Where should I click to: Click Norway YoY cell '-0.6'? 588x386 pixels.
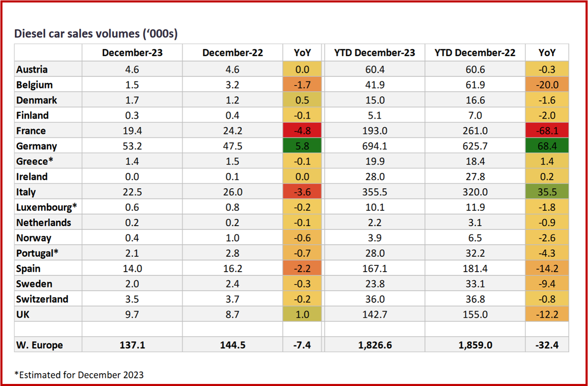[302, 238]
